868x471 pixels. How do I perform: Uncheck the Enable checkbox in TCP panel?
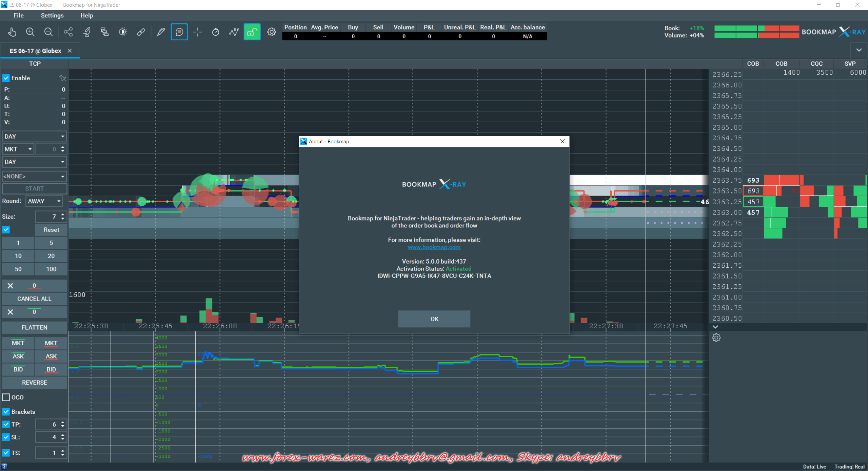tap(6, 78)
